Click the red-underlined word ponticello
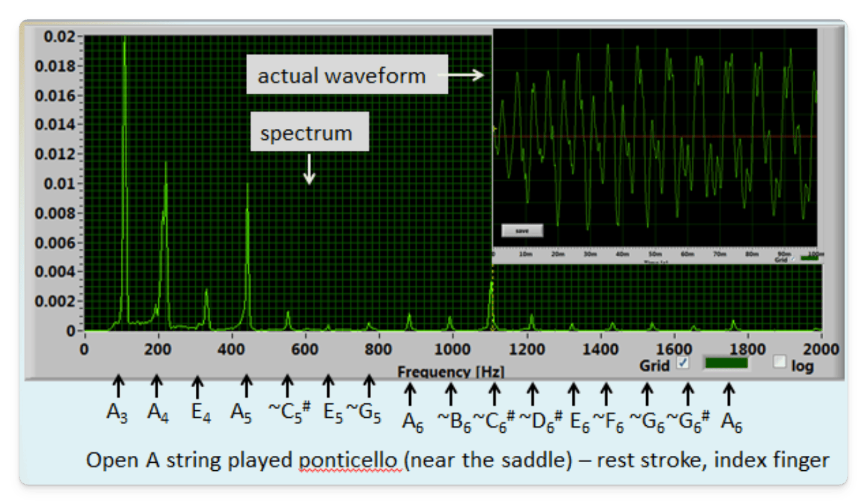Screen dimensions: 867x504 [x=350, y=461]
